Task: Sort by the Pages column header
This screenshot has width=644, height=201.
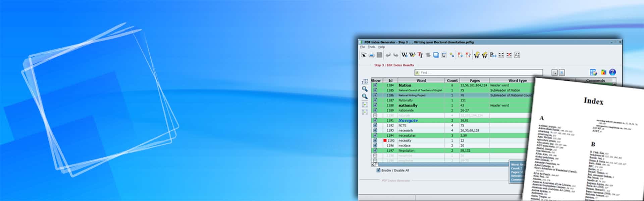Action: pyautogui.click(x=475, y=80)
